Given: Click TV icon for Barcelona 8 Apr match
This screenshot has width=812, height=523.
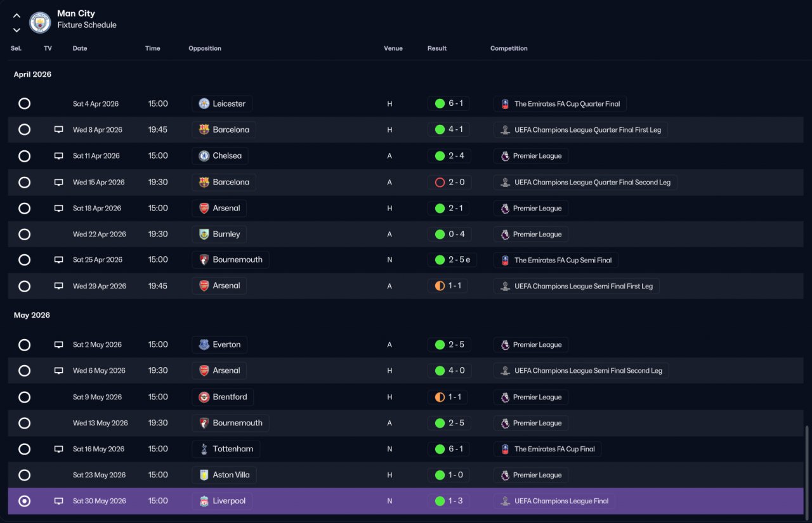Looking at the screenshot, I should 58,129.
